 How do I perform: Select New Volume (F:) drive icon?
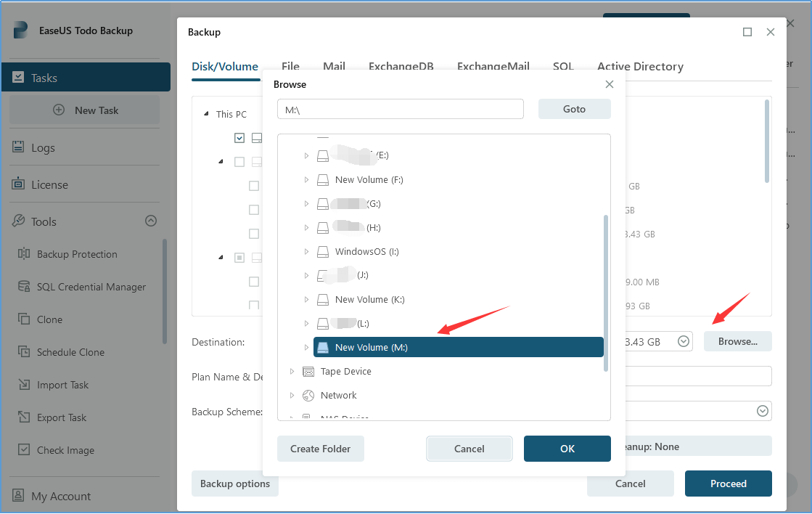click(x=323, y=180)
